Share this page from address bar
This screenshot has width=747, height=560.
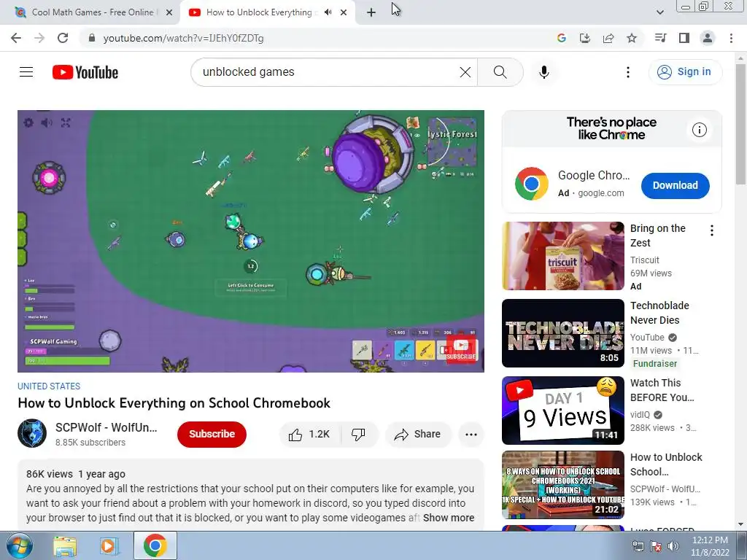(x=608, y=38)
